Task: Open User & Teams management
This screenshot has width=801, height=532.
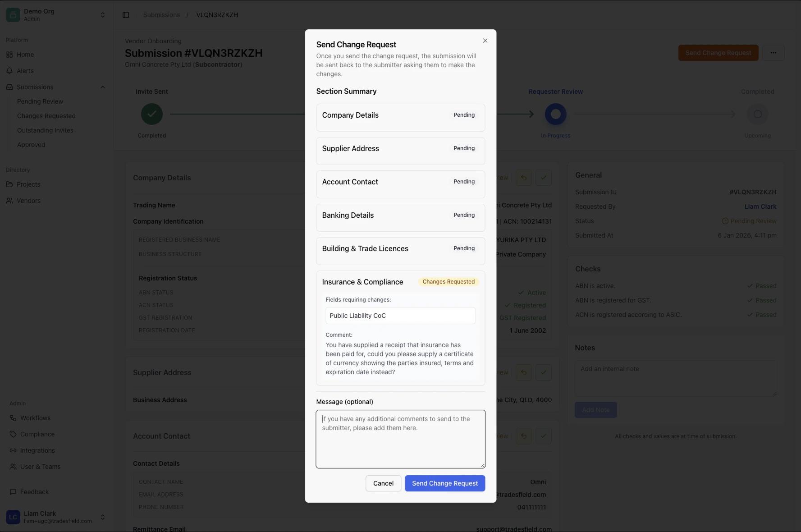Action: (40, 466)
